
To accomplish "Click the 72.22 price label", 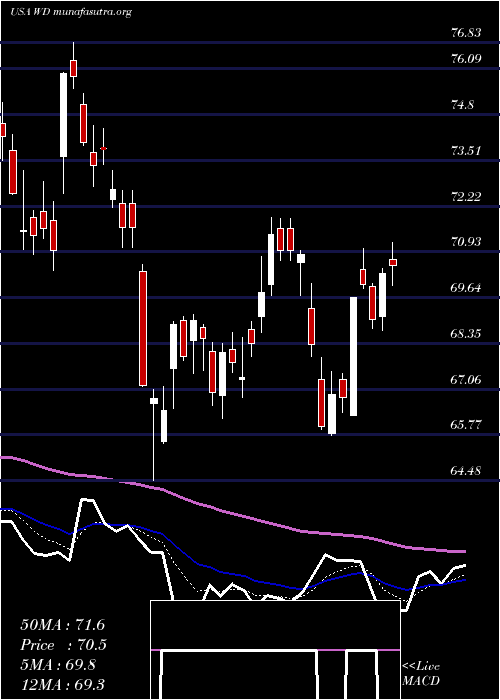I will point(466,197).
